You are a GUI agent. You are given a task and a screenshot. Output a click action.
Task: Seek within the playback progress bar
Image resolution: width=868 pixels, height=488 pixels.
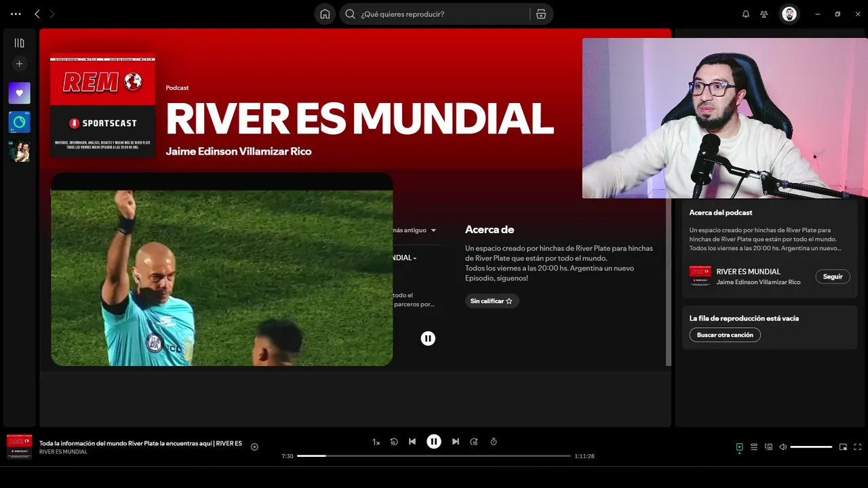[434, 456]
